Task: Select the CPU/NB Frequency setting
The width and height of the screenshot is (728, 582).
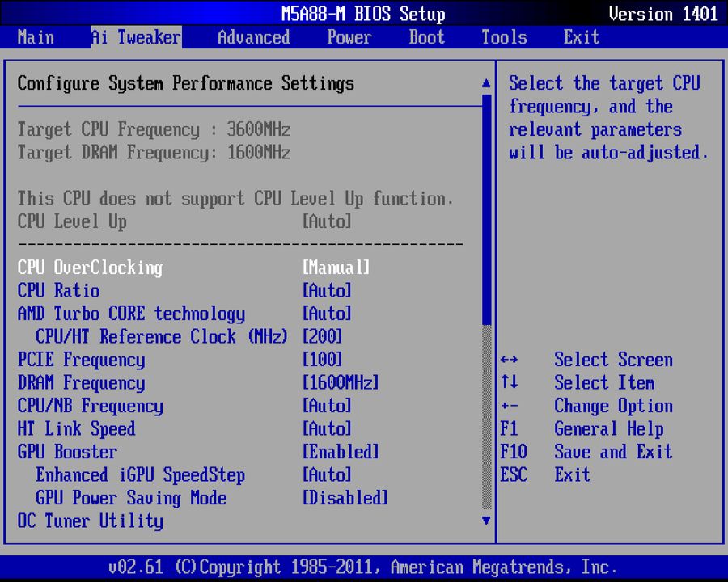Action: point(90,406)
